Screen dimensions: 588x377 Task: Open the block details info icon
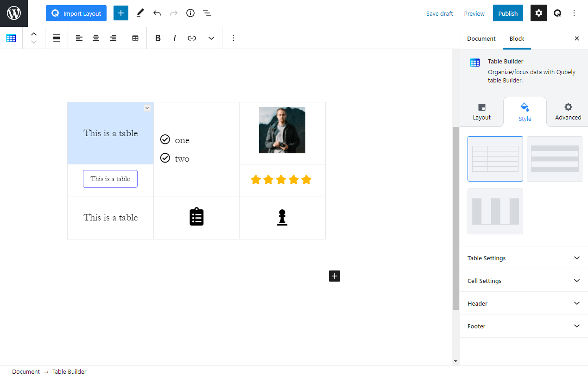[x=190, y=13]
